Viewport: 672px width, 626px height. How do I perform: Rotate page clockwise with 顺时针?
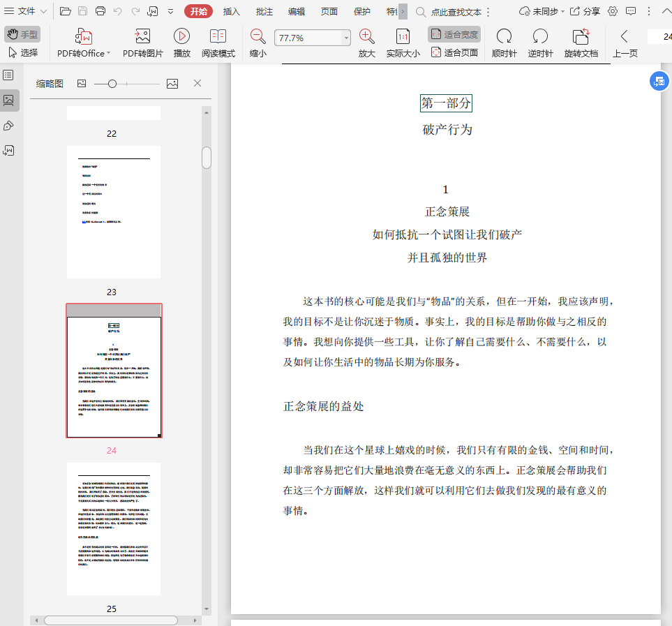pos(504,37)
